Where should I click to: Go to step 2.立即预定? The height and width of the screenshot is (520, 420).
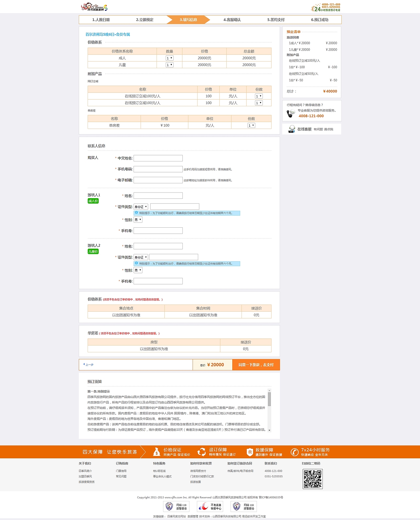[145, 20]
